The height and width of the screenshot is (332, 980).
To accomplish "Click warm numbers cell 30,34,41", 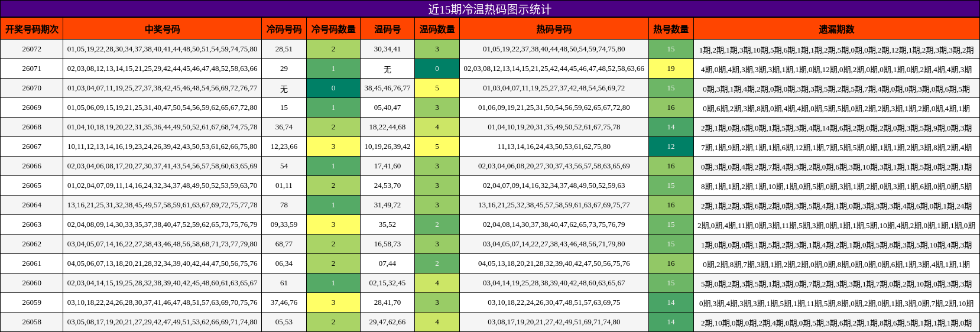I will [387, 49].
